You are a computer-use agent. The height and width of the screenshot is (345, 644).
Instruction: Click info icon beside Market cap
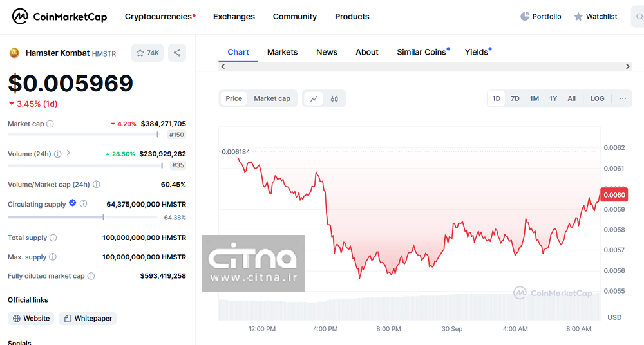click(50, 124)
